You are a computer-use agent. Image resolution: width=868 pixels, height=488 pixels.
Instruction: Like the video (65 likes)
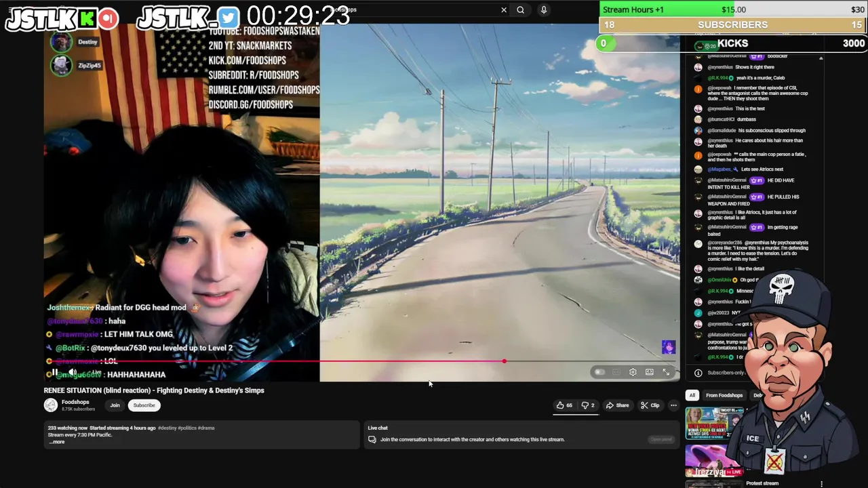click(564, 405)
